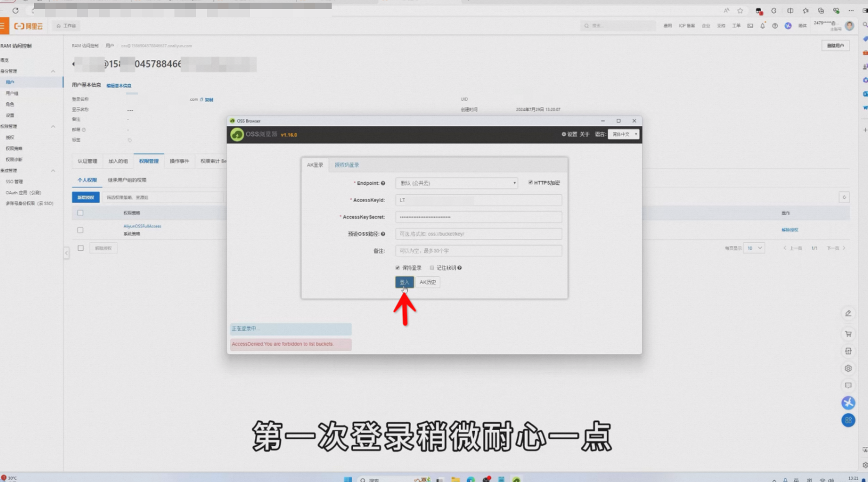Click 编辑基本信息 link
This screenshot has height=482, width=868.
point(119,86)
